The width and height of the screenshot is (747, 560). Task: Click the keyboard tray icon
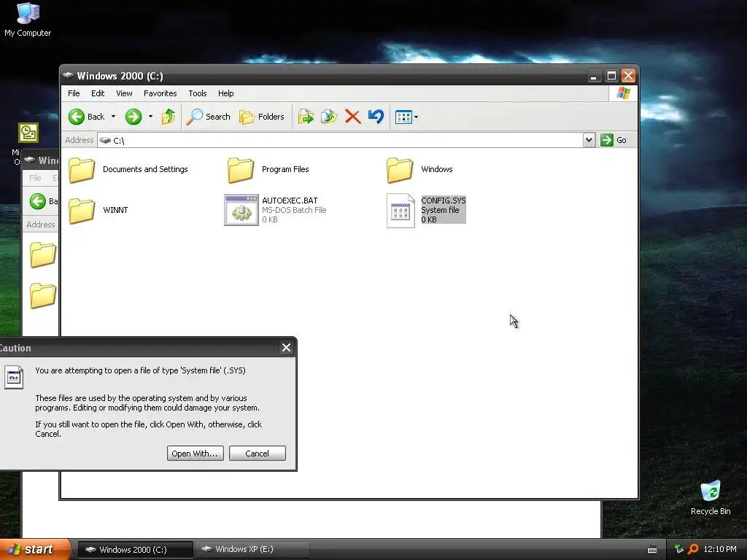[x=652, y=550]
